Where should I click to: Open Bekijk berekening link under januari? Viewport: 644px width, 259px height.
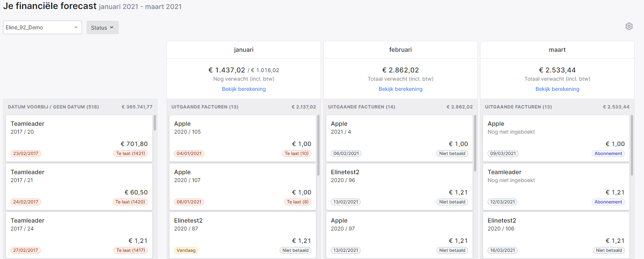coord(244,89)
